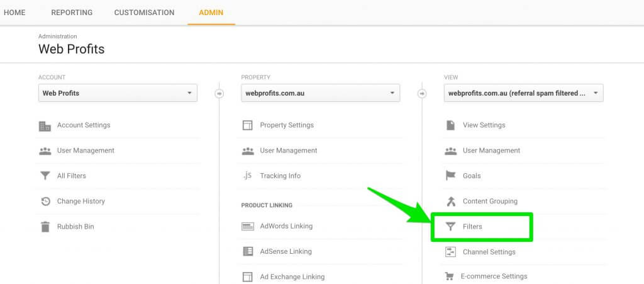
Task: Open Filters in the View column
Action: click(x=472, y=227)
